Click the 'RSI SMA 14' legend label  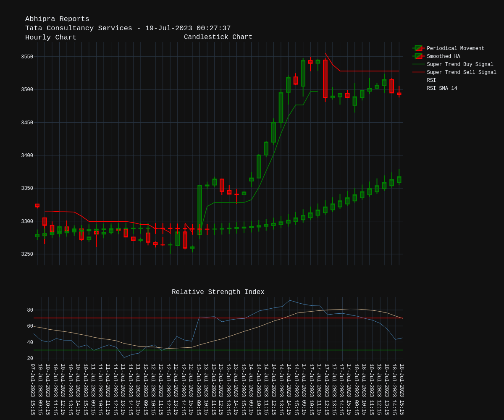point(442,89)
